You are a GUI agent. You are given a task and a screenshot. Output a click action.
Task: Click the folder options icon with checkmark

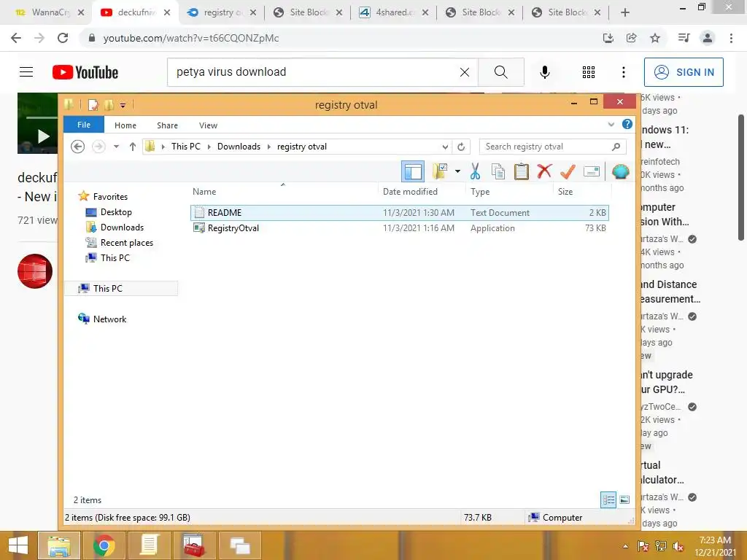point(439,171)
